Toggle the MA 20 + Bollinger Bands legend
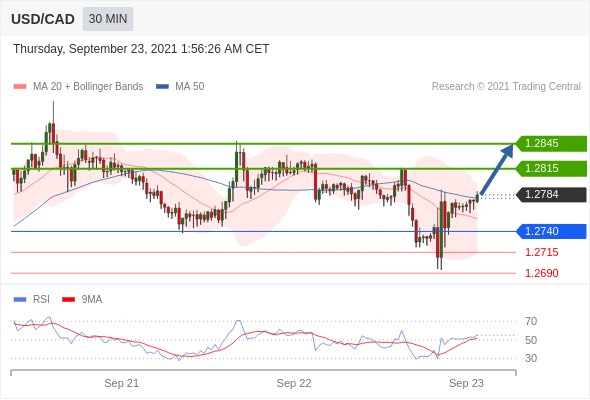590x400 pixels. [78, 87]
